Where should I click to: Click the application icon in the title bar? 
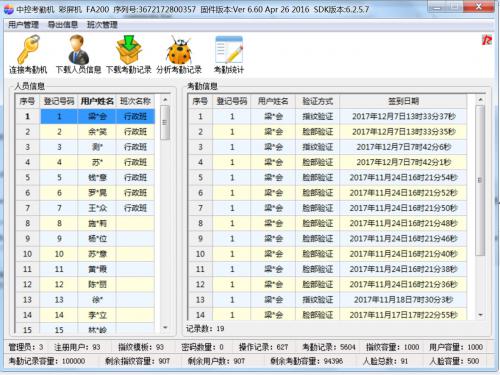8,9
